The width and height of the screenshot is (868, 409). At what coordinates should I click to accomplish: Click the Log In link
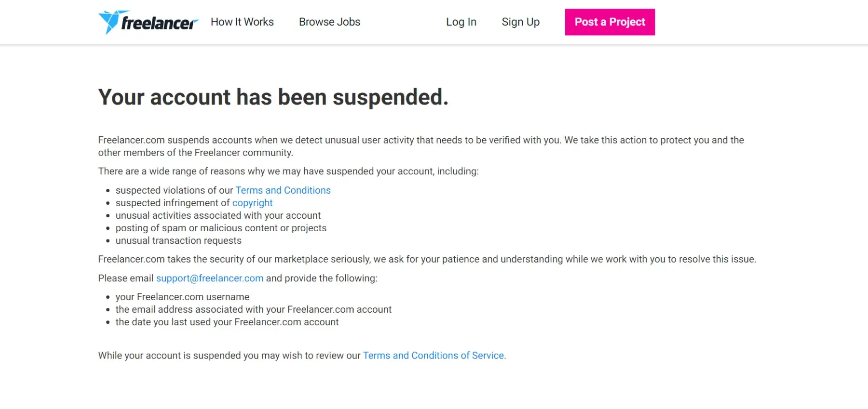click(461, 22)
